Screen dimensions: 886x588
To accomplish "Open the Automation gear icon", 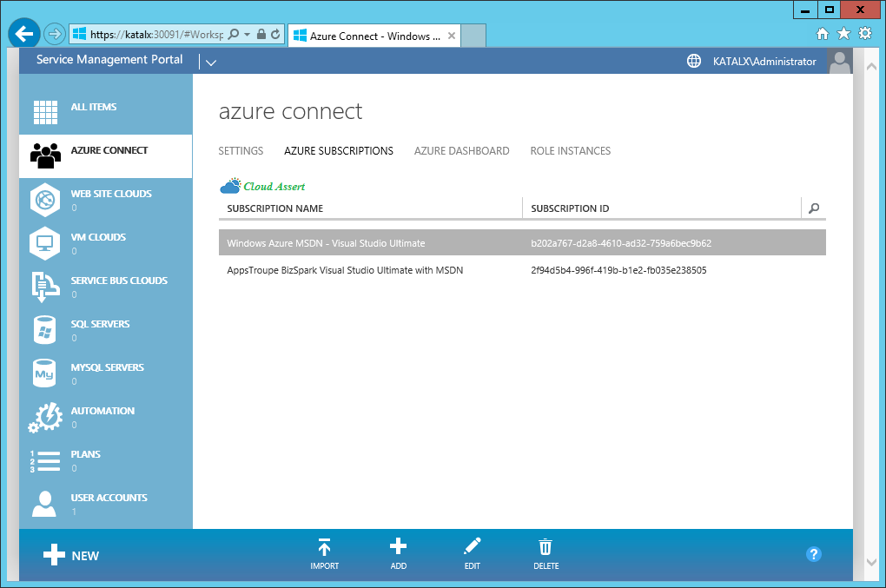I will click(45, 418).
